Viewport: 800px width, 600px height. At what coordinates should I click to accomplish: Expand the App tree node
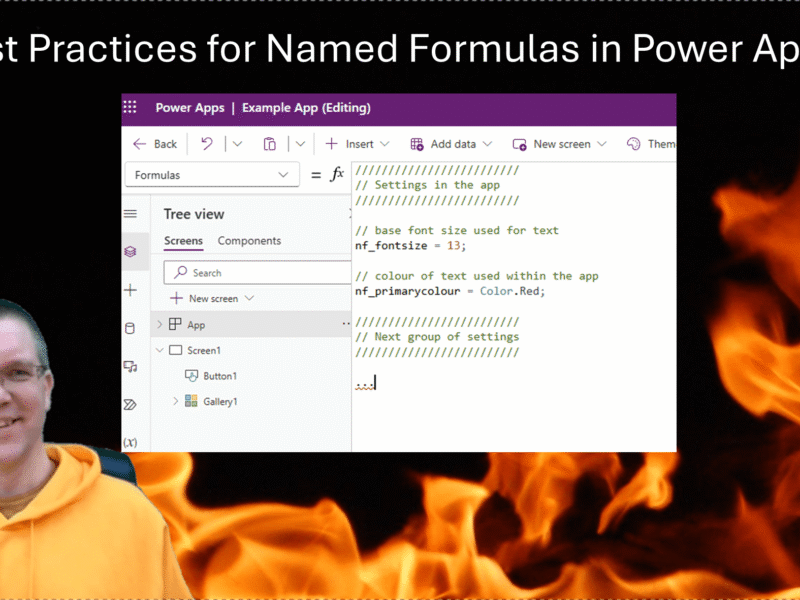click(159, 324)
